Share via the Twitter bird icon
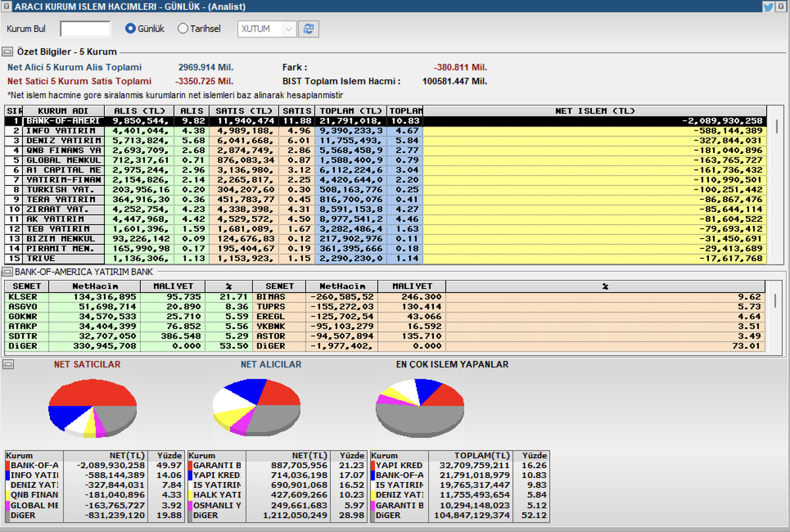This screenshot has height=532, width=790. (x=768, y=7)
